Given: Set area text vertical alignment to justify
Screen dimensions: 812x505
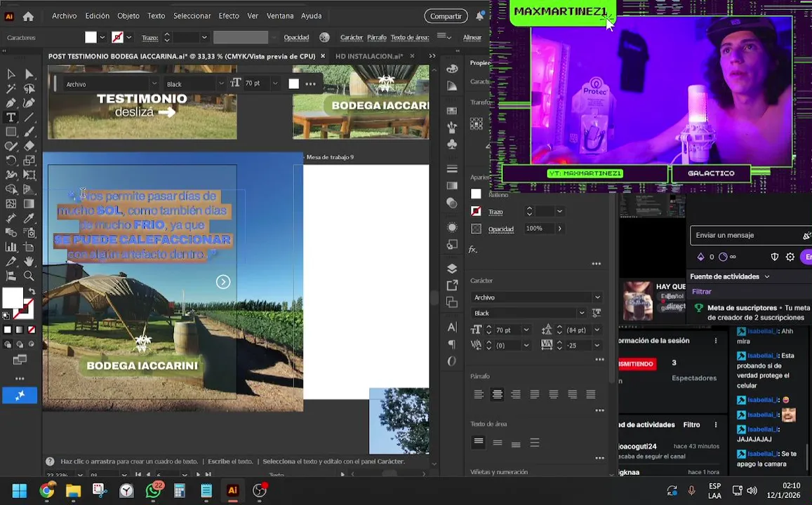Looking at the screenshot, I should click(x=534, y=442).
